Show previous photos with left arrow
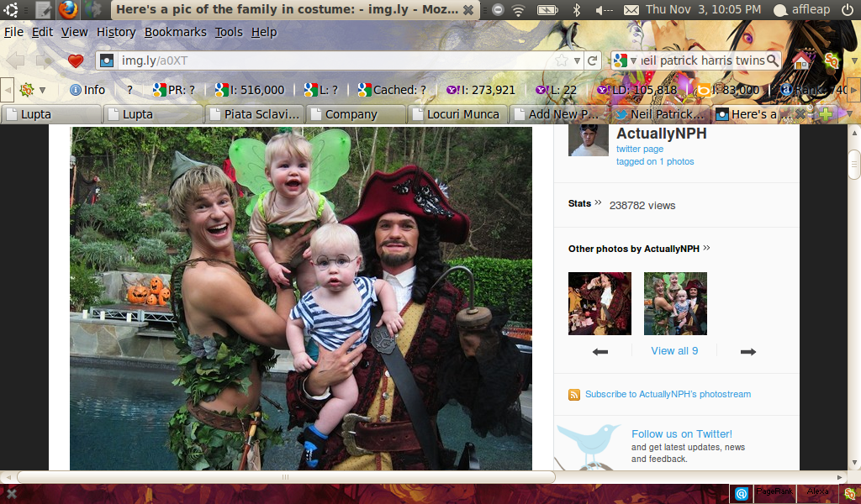This screenshot has width=861, height=504. click(x=600, y=351)
